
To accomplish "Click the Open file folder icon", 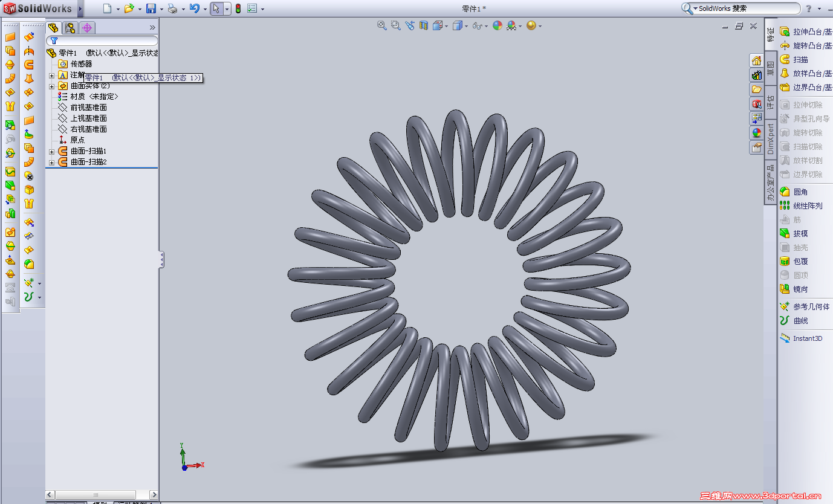I will point(128,8).
